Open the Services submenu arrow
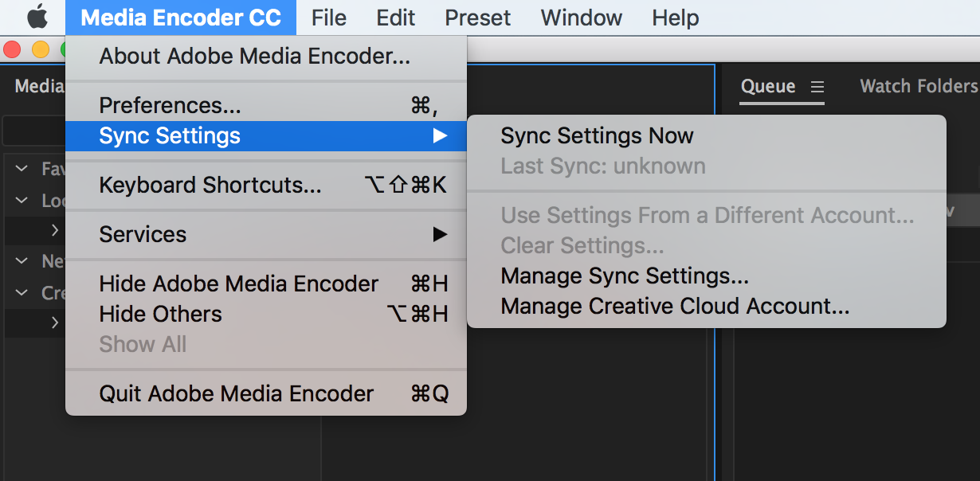The image size is (980, 481). point(439,234)
